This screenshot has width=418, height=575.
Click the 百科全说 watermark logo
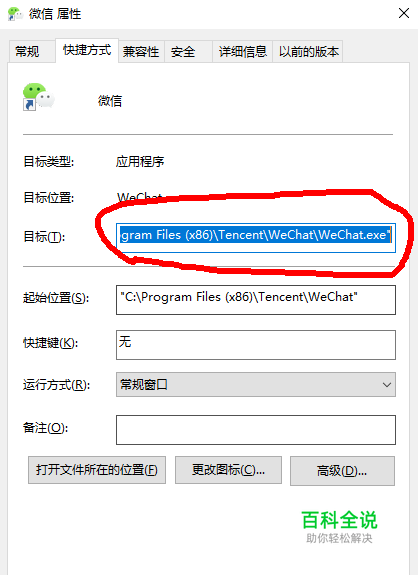click(x=339, y=527)
